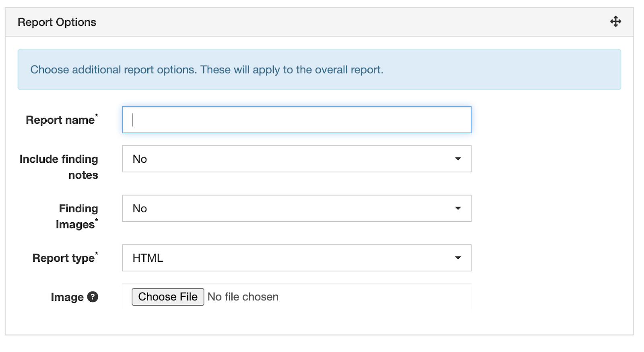Open the Report type dropdown
This screenshot has width=644, height=352.
296,258
